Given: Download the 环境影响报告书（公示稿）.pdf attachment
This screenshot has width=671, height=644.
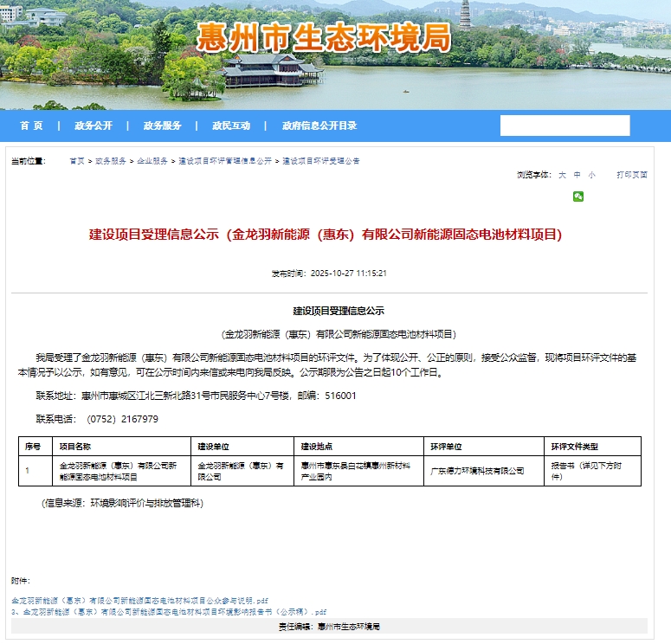Looking at the screenshot, I should coord(169,612).
